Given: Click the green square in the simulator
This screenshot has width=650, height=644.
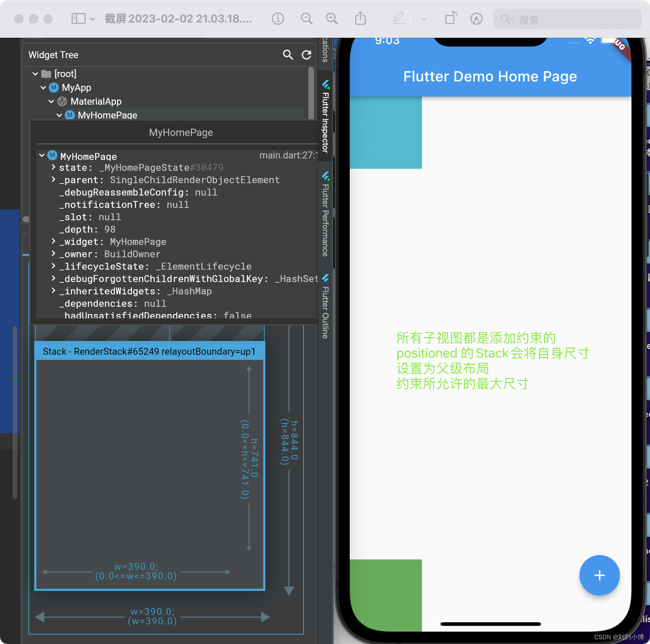Looking at the screenshot, I should click(x=386, y=595).
